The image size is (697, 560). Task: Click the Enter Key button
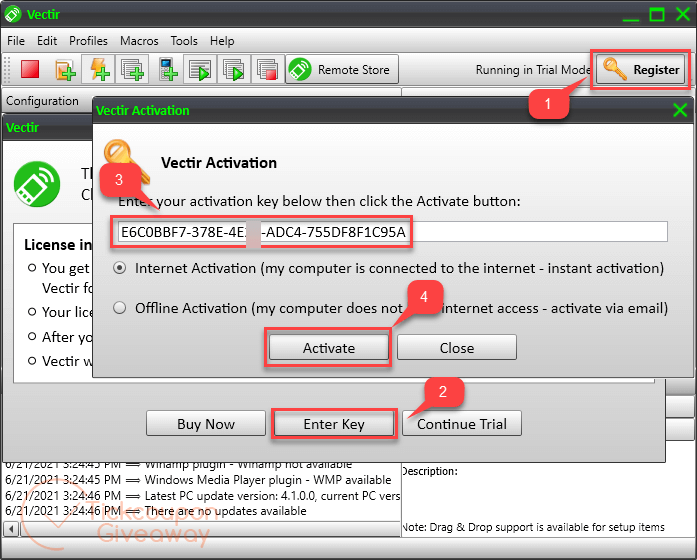point(334,424)
